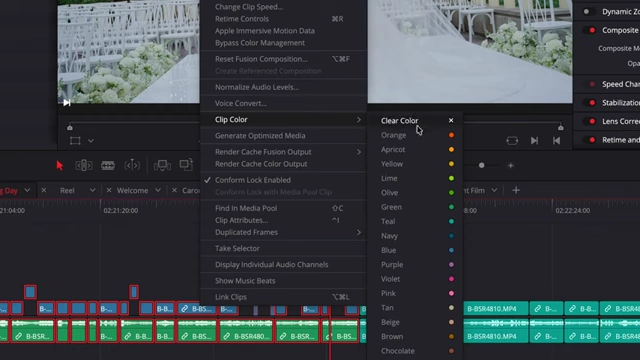
Task: Click the Overwrite Clip toolbar icon
Action: [x=186, y=165]
